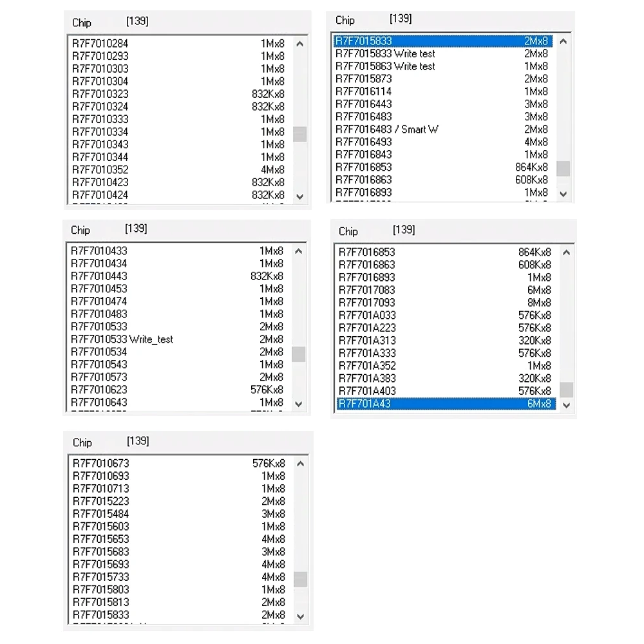
Task: Select the R7F7015833 Write test entry
Action: 385,53
